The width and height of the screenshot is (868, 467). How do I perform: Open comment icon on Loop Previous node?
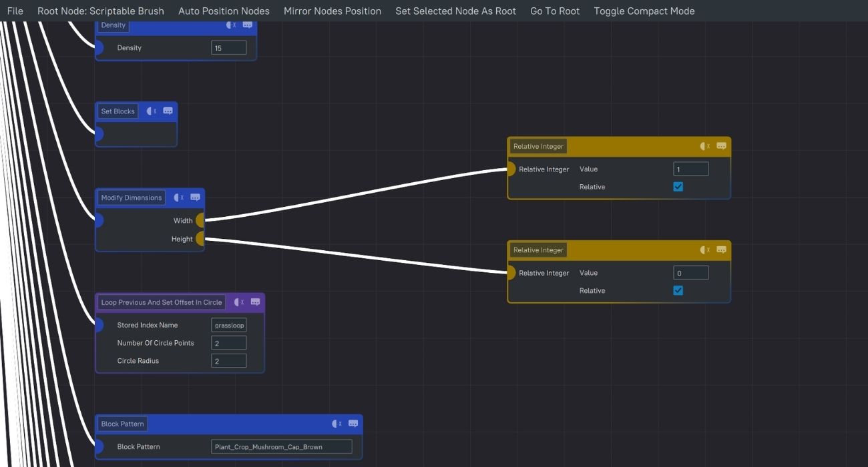point(255,302)
